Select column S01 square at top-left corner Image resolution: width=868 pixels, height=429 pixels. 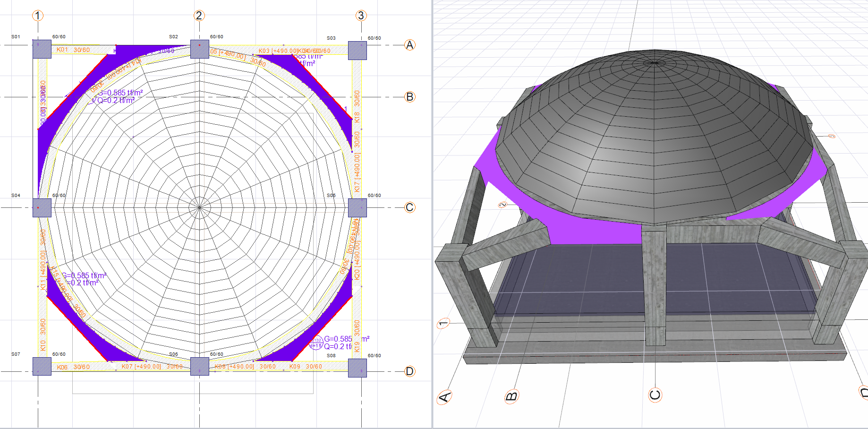click(42, 49)
